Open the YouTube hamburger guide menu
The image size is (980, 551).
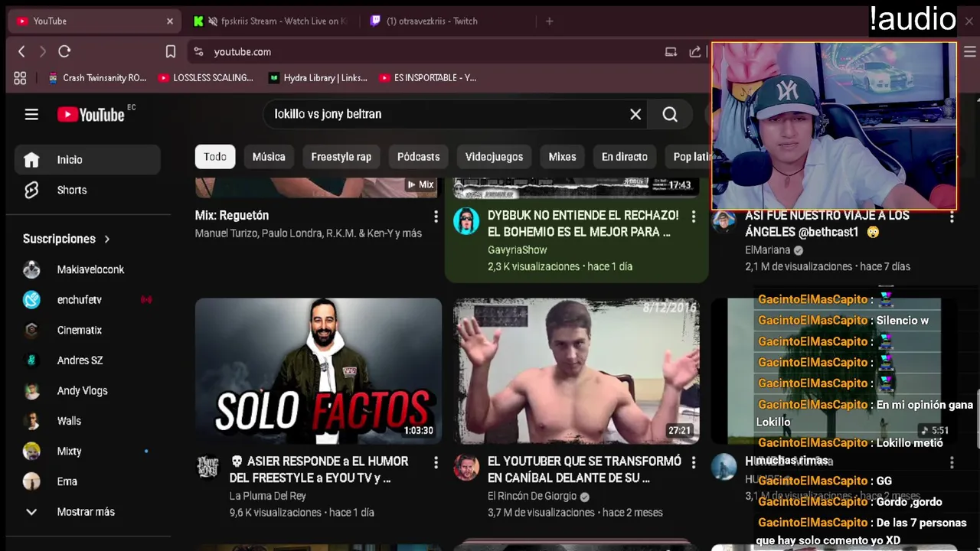[x=31, y=114]
